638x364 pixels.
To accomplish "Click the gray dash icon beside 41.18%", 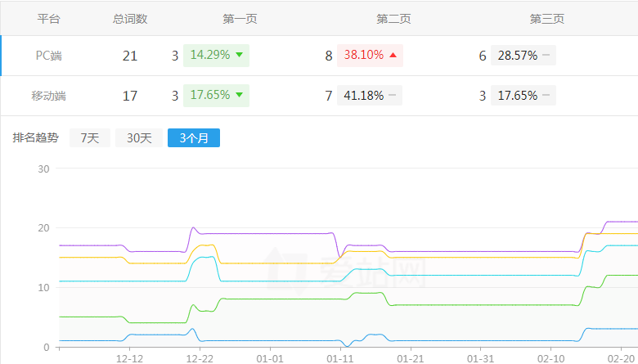I will (393, 95).
